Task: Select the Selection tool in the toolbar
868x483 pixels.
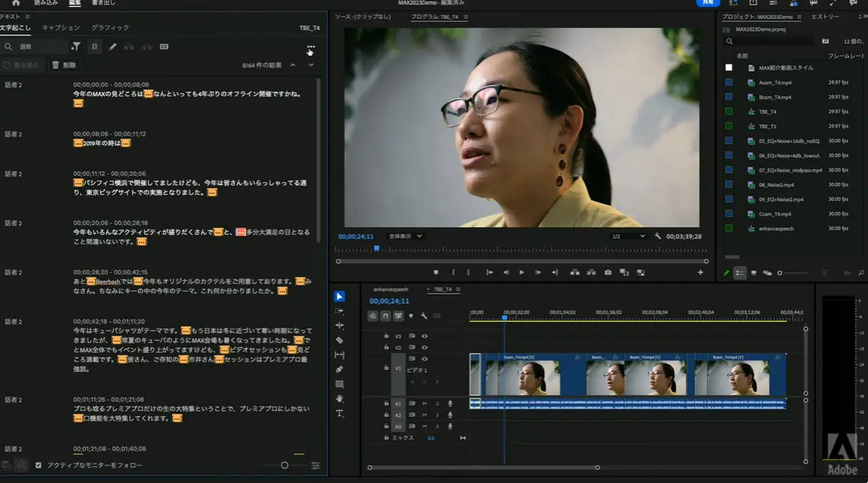Action: 339,297
